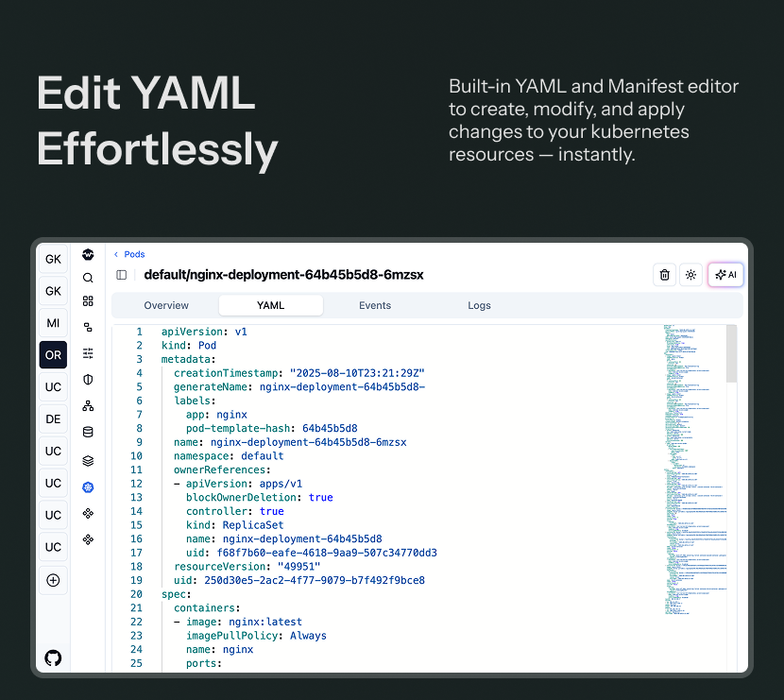This screenshot has height=700, width=784.
Task: Click line number 12 in the gutter
Action: [x=136, y=484]
